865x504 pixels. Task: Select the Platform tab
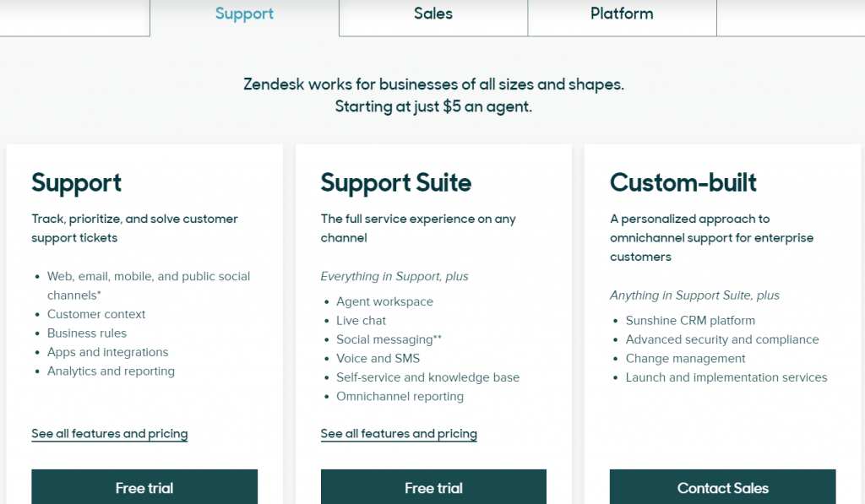point(622,14)
